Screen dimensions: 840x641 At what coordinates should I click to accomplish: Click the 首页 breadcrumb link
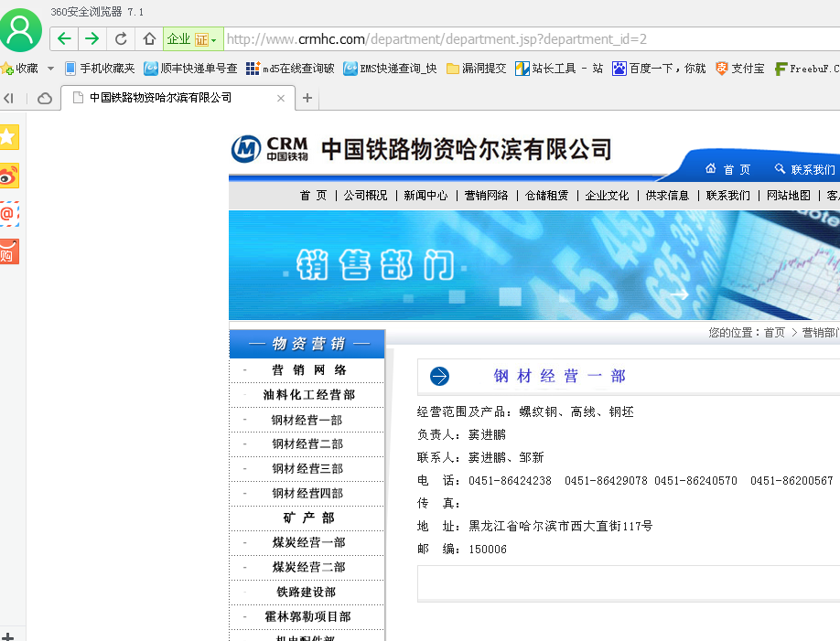(774, 333)
